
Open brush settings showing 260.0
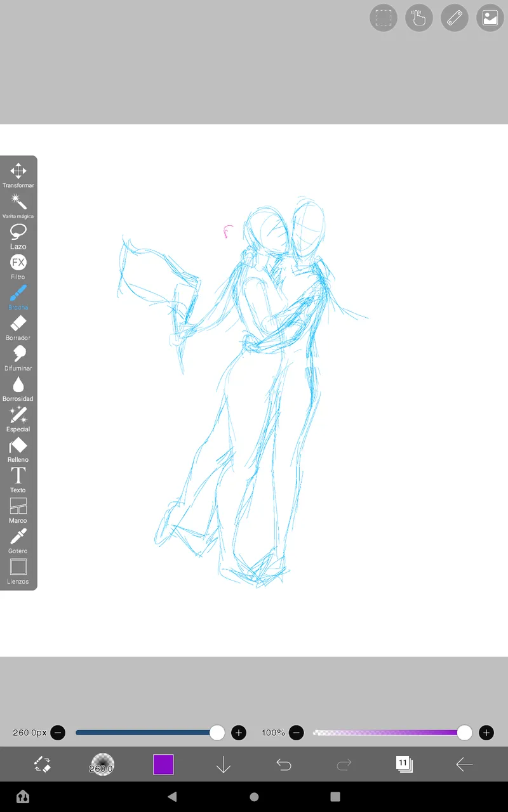tap(102, 765)
